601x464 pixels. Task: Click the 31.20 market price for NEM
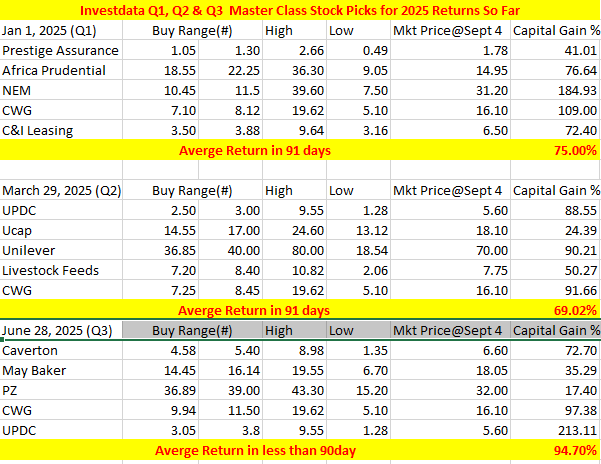[450, 90]
